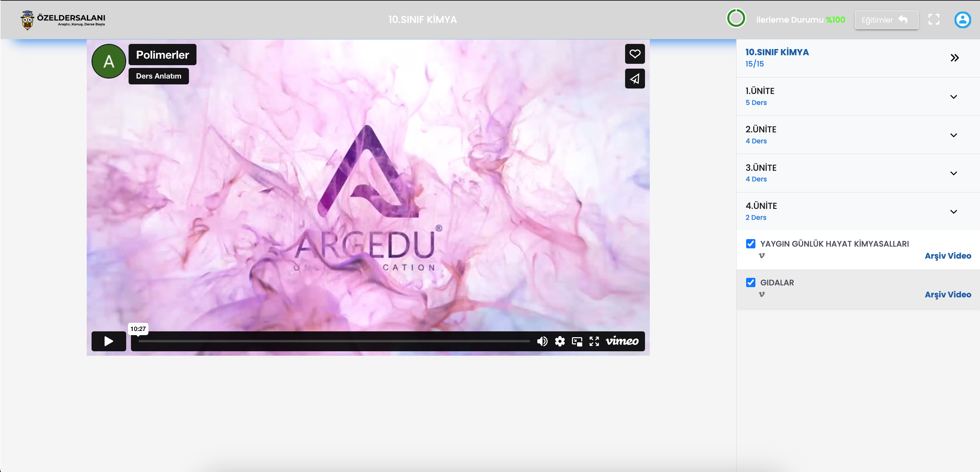Collapse sidebar with double-chevron arrow
This screenshot has height=472, width=980.
[954, 58]
